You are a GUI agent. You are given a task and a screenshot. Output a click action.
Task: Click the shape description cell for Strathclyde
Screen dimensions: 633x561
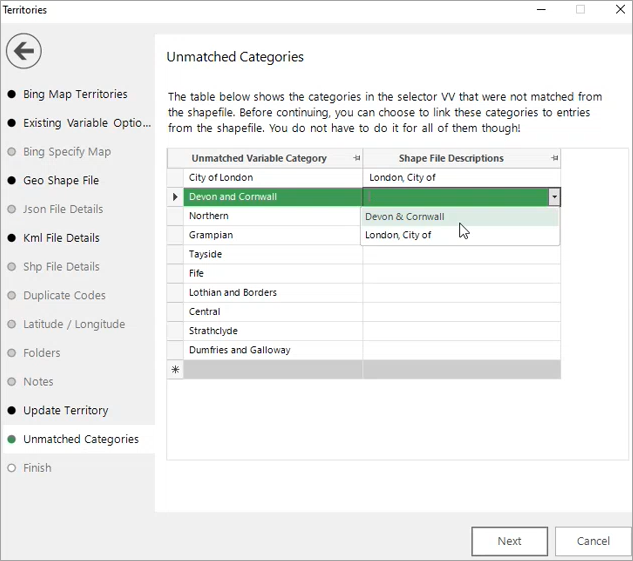[462, 331]
